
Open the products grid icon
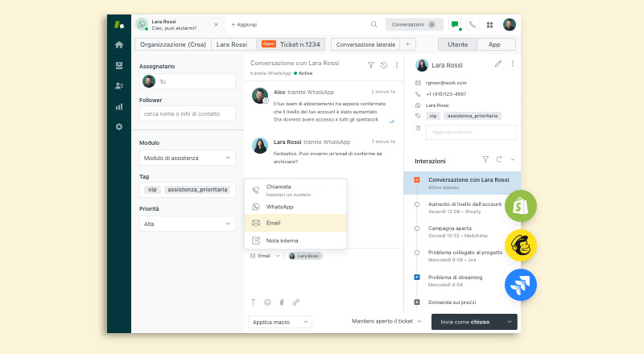[489, 25]
